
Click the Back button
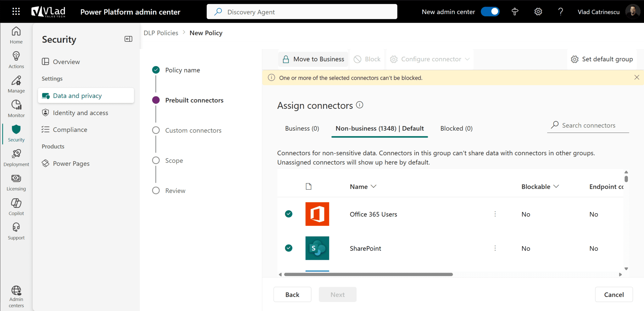click(x=292, y=294)
